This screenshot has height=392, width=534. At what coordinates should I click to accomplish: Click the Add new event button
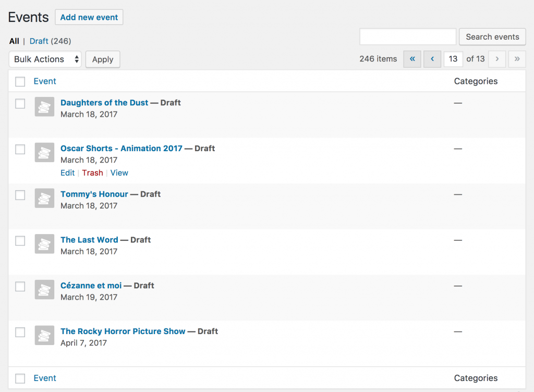89,17
